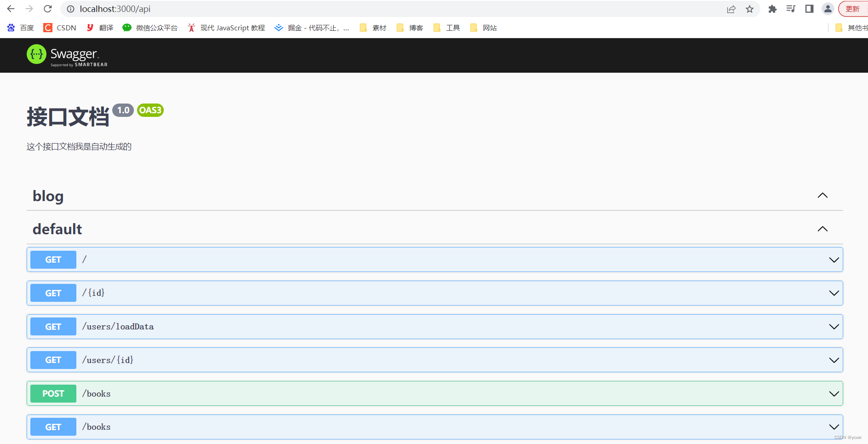The image size is (868, 444).
Task: Open the user profile avatar icon
Action: pyautogui.click(x=828, y=9)
